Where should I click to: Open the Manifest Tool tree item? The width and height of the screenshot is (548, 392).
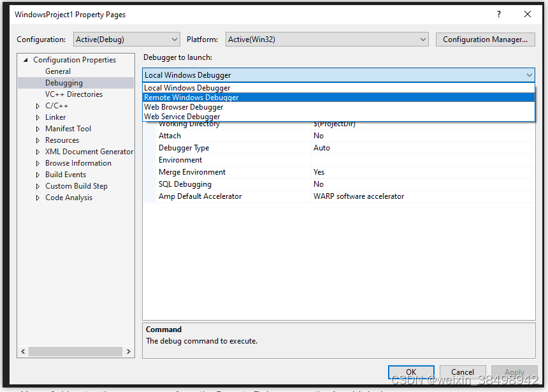(68, 129)
